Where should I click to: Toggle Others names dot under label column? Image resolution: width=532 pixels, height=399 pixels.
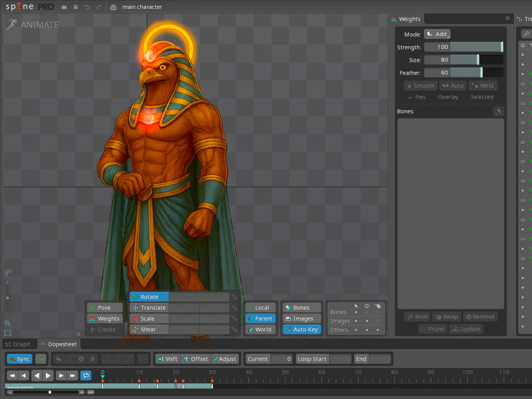[378, 329]
